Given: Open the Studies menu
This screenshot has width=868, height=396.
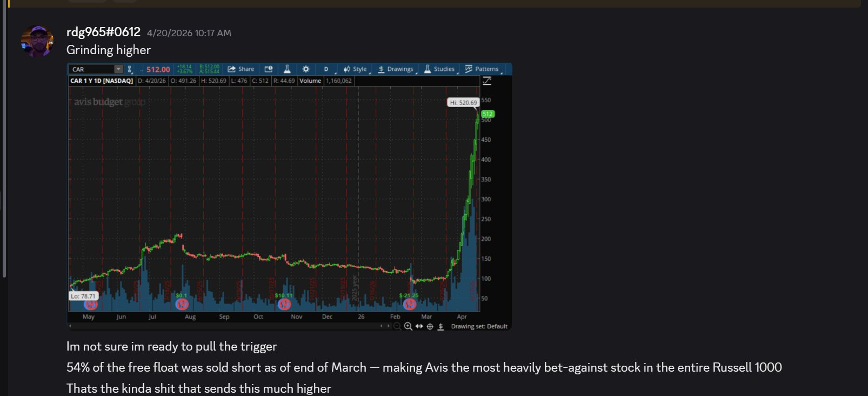Looking at the screenshot, I should click(x=440, y=69).
